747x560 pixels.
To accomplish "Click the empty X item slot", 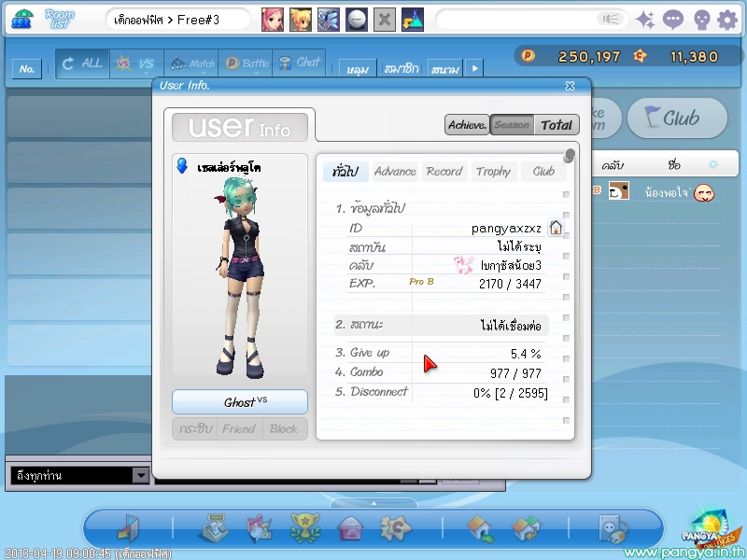I will [x=385, y=20].
